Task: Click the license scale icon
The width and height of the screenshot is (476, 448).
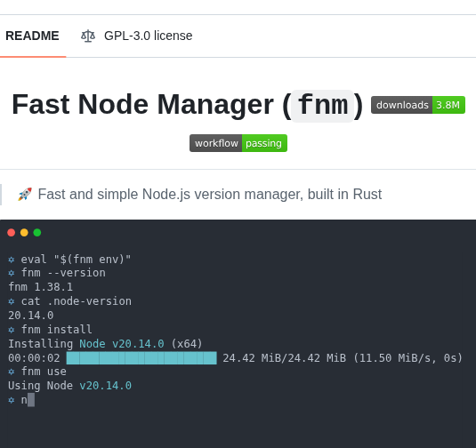Action: pos(88,36)
